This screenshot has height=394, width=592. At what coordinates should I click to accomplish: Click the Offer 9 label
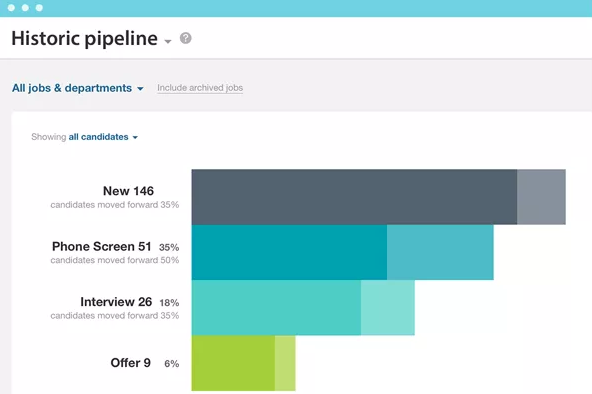[131, 363]
